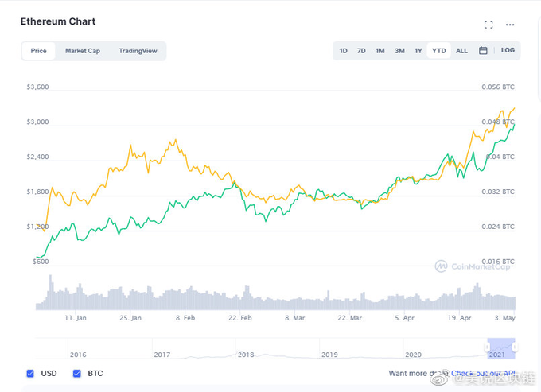Click 2019 on the navigator timeline
Image resolution: width=541 pixels, height=392 pixels.
(329, 355)
